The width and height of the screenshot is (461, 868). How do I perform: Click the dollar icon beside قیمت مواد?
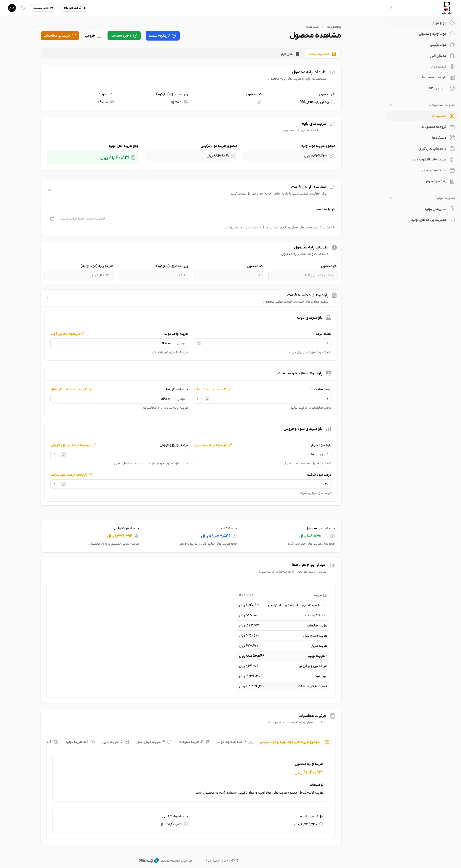point(452,67)
